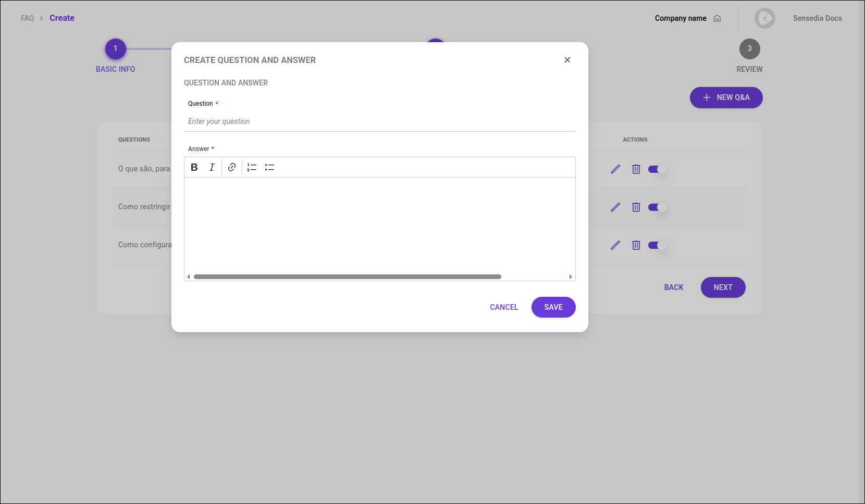The image size is (865, 504).
Task: Save the new question and answer
Action: point(553,307)
